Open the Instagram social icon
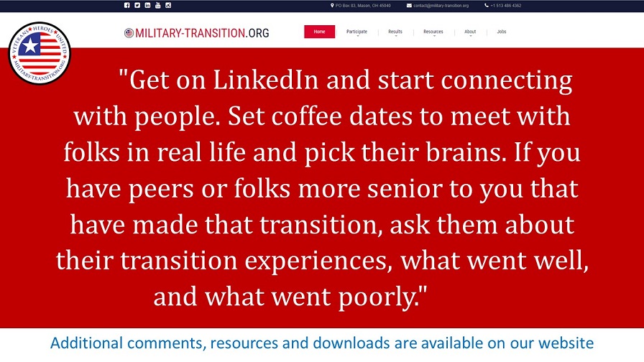 coord(168,6)
